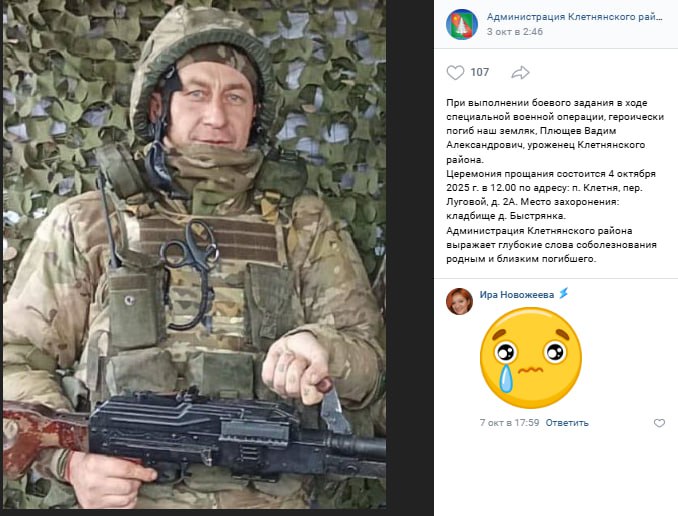Image resolution: width=678 pixels, height=516 pixels.
Task: Click the blue lightning badge beside Ира Новожеева
Action: [563, 294]
